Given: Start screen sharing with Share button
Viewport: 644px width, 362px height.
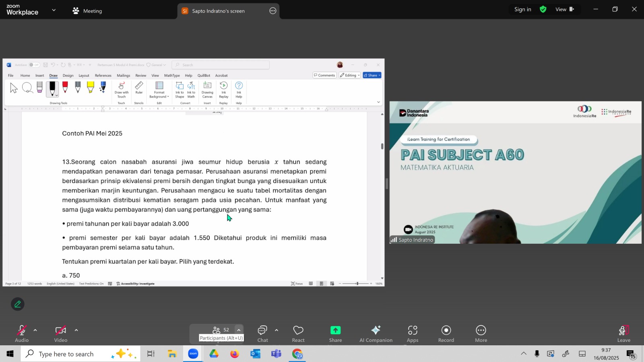Looking at the screenshot, I should (335, 333).
